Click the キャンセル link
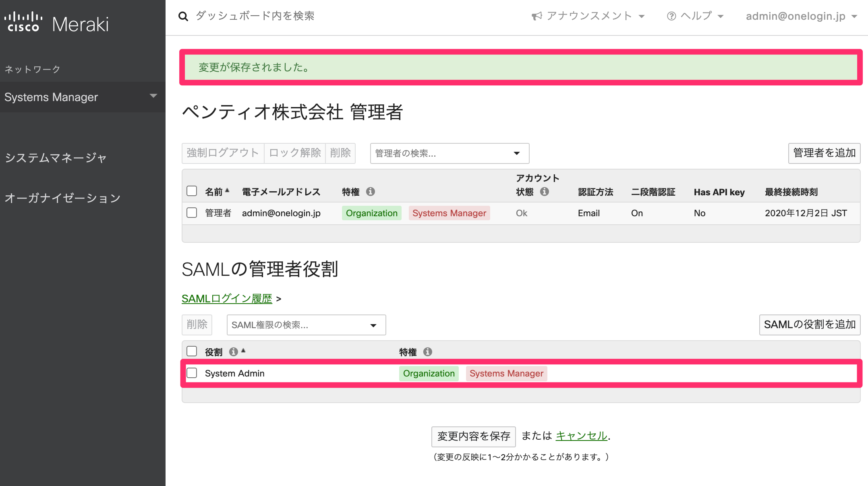 click(x=581, y=436)
